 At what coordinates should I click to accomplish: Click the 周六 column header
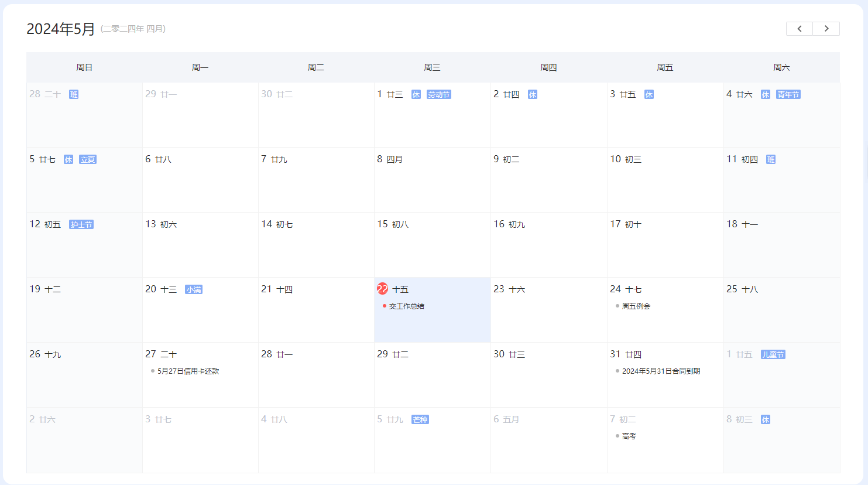[782, 67]
